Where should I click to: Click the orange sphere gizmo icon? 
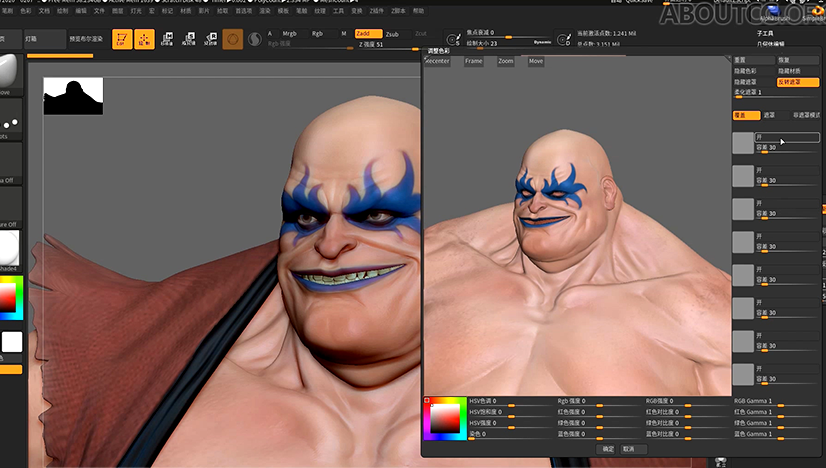(232, 39)
